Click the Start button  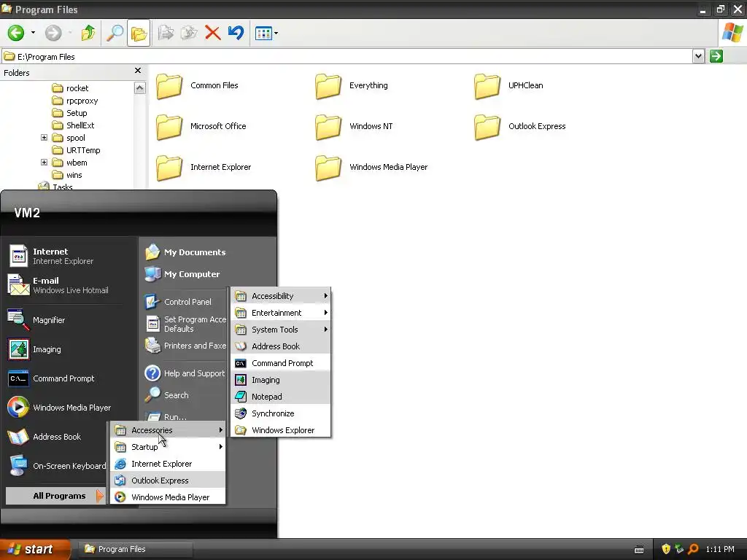pyautogui.click(x=34, y=549)
